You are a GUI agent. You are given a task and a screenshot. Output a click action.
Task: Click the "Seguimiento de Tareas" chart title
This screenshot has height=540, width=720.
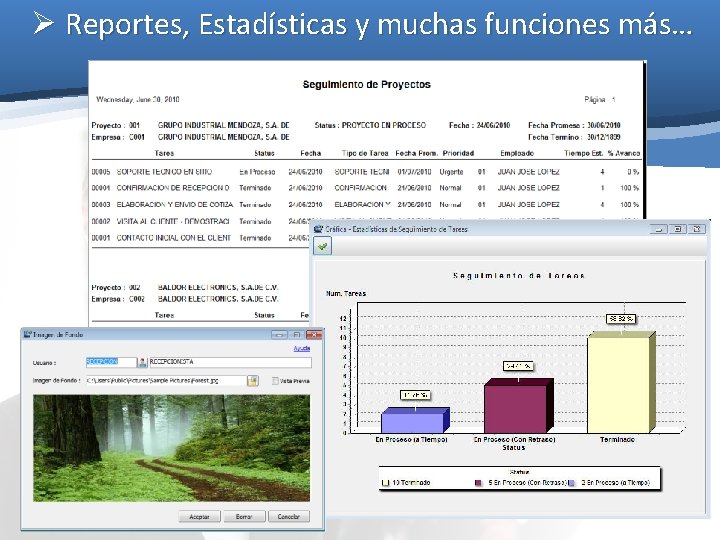pos(518,276)
